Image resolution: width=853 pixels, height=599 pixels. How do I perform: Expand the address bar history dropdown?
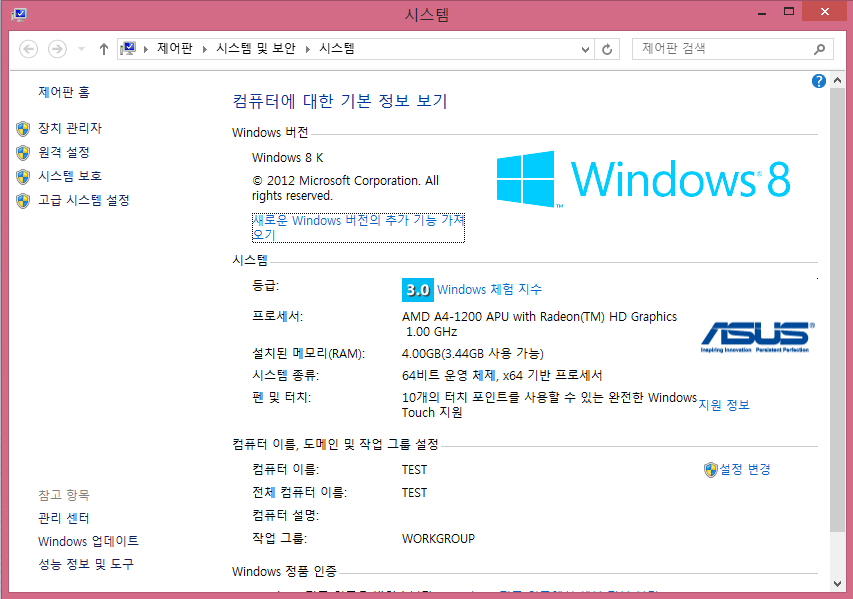pyautogui.click(x=585, y=50)
